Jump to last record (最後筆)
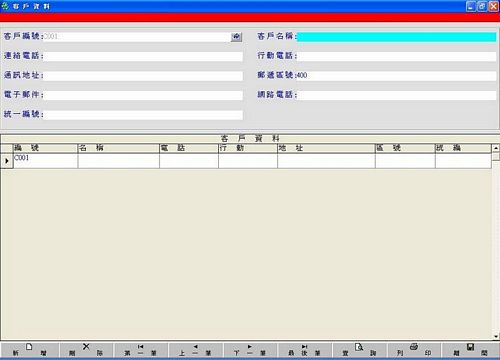Image resolution: width=500 pixels, height=360 pixels. pyautogui.click(x=305, y=350)
